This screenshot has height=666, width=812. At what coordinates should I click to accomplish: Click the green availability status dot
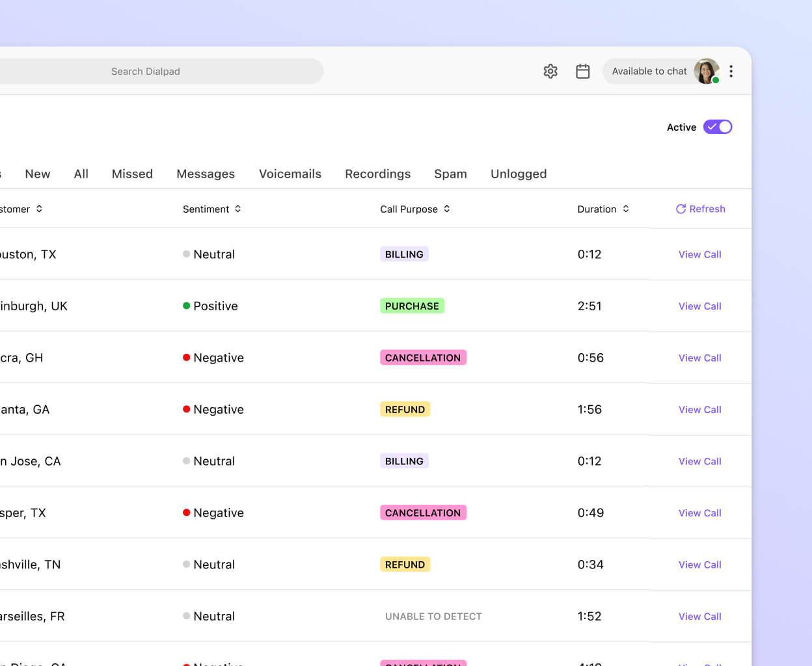[716, 80]
